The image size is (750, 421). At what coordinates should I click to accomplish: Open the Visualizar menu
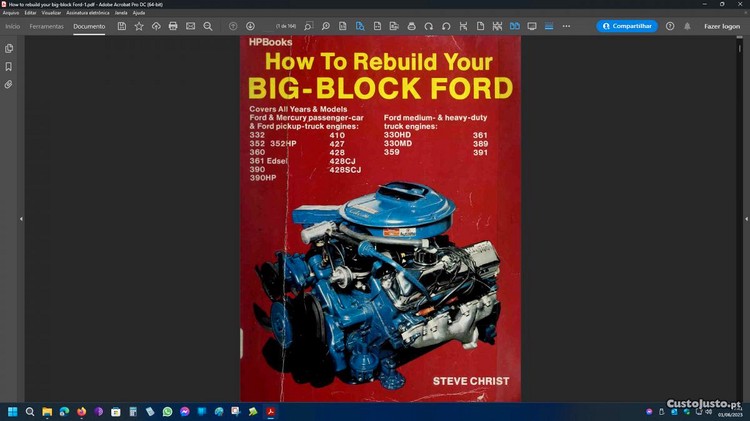click(x=51, y=12)
